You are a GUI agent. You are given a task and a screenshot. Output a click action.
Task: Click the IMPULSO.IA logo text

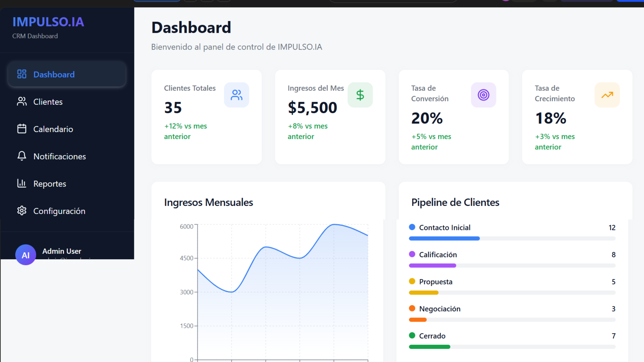click(x=48, y=22)
